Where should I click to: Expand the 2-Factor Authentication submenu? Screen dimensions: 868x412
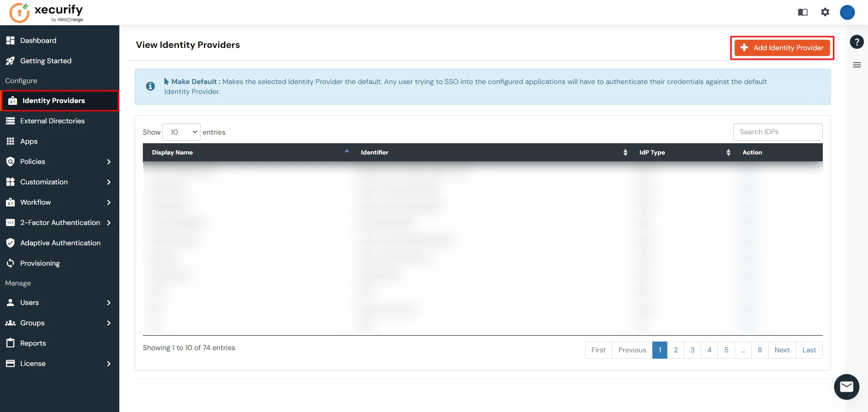tap(109, 222)
